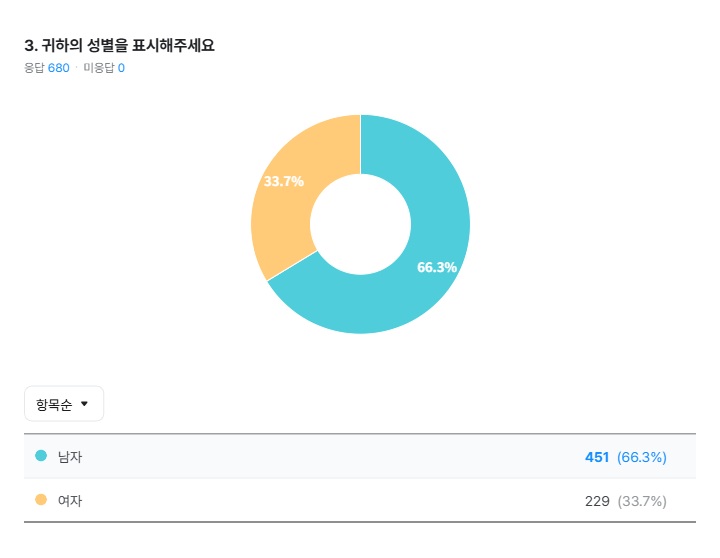Click the (66.3%) value in the table

[642, 457]
